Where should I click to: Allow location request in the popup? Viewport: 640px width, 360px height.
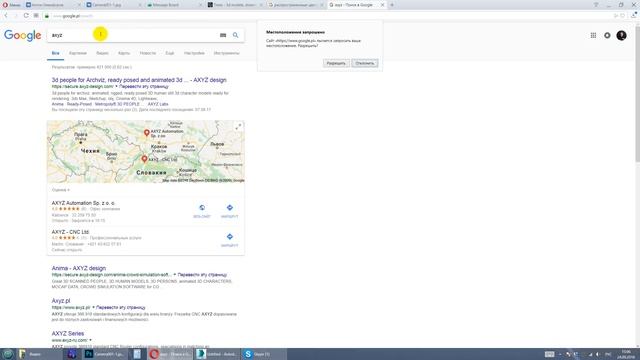(336, 63)
